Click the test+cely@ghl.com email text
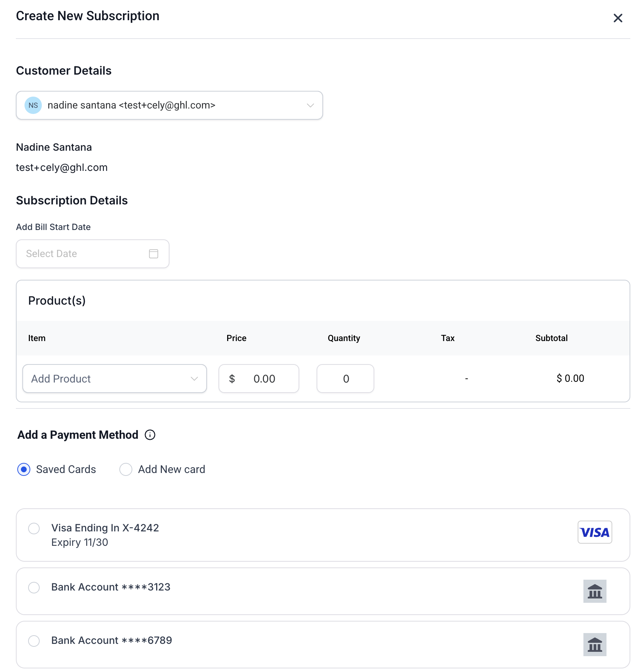Image resolution: width=644 pixels, height=672 pixels. [62, 168]
